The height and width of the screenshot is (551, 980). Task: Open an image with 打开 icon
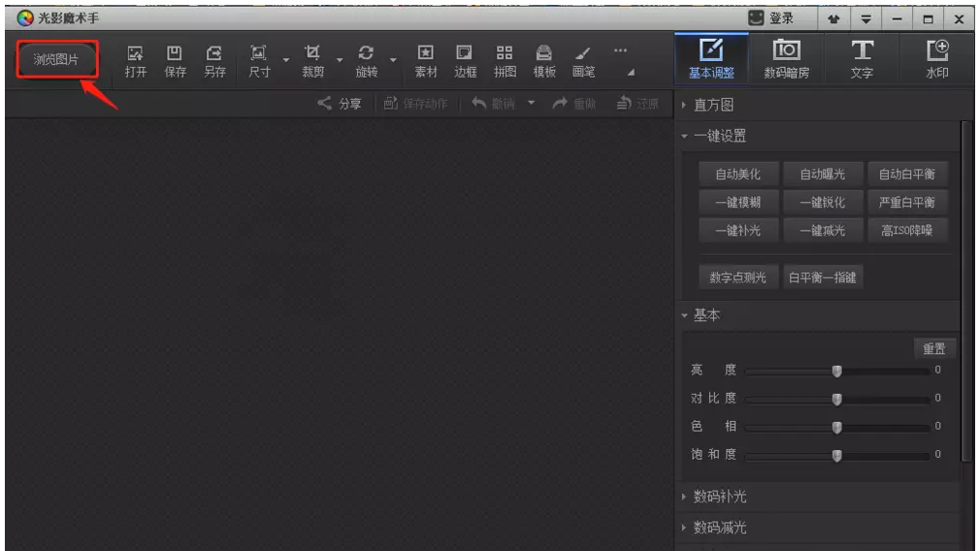pyautogui.click(x=136, y=61)
